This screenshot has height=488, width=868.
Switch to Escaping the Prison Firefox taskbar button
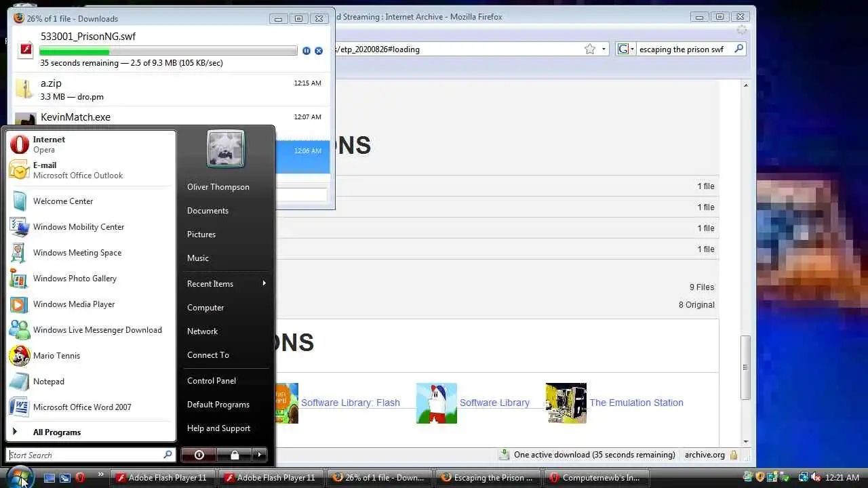point(488,478)
